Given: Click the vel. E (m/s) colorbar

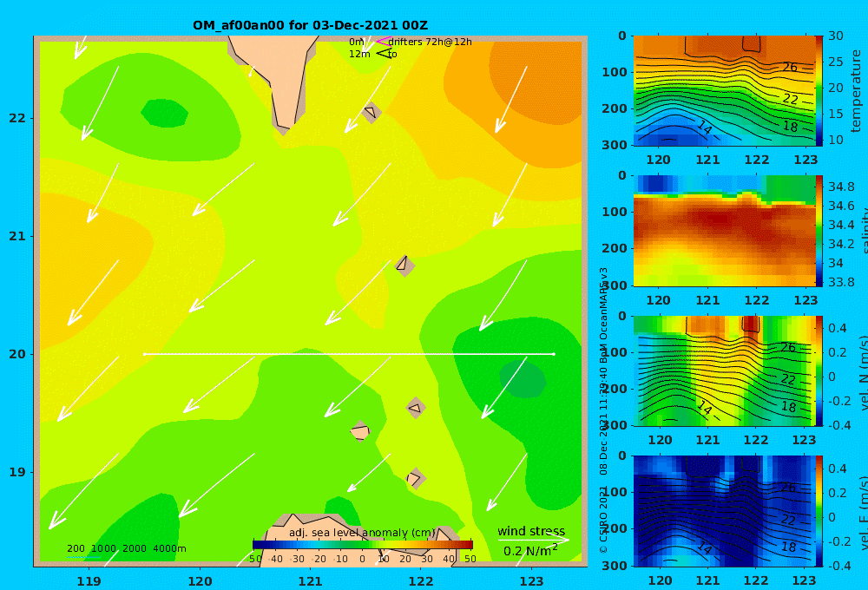Looking at the screenshot, I should coord(819,511).
